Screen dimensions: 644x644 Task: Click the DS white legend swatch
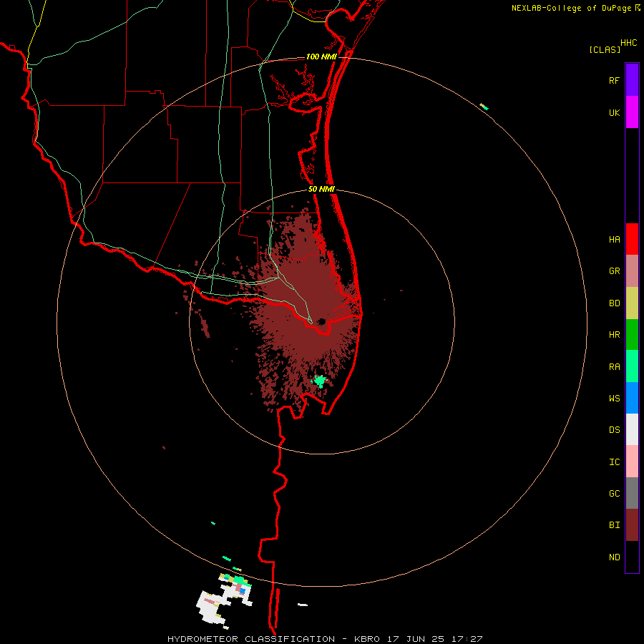point(632,429)
